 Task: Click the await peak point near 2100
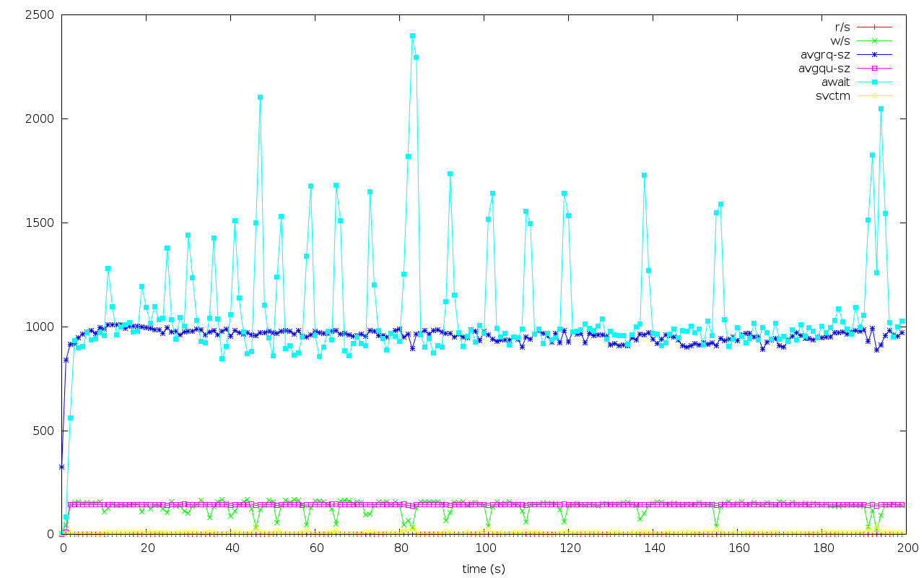click(x=260, y=97)
